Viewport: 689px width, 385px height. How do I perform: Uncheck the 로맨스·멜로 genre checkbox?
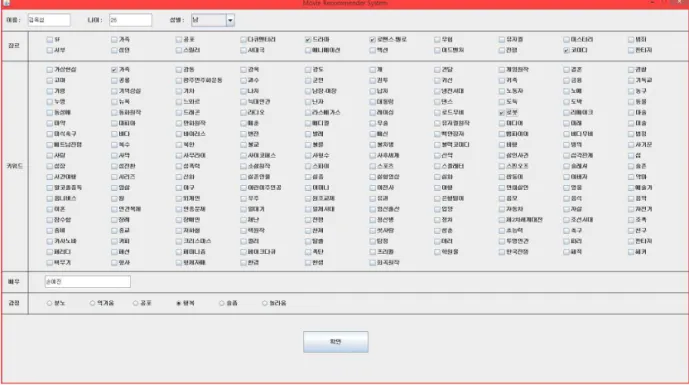pos(373,40)
